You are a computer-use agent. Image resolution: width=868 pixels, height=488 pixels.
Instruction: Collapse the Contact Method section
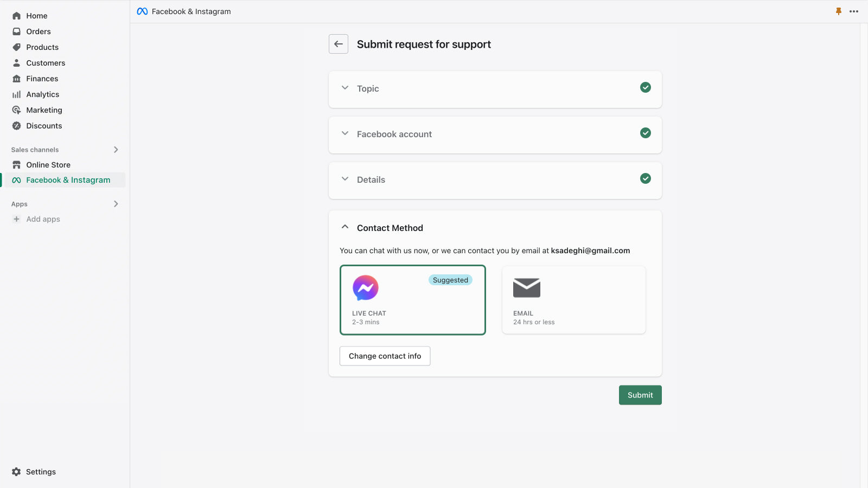[346, 227]
